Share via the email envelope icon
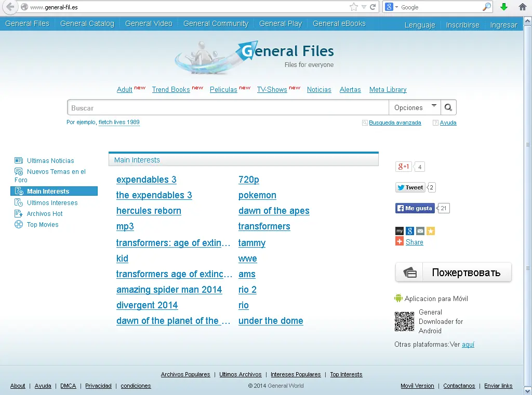Screen dimensions: 532x395 click(420, 231)
